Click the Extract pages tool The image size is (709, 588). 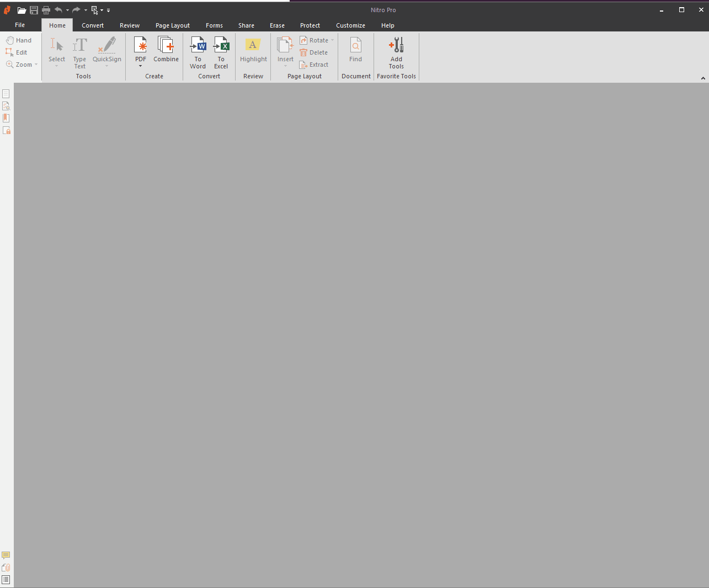[314, 65]
